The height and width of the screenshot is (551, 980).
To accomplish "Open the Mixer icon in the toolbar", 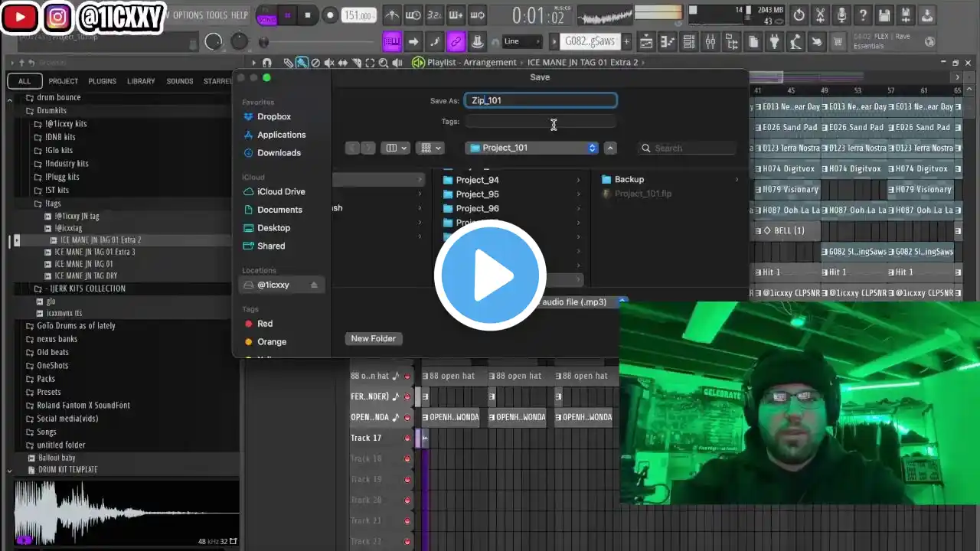I will (710, 42).
